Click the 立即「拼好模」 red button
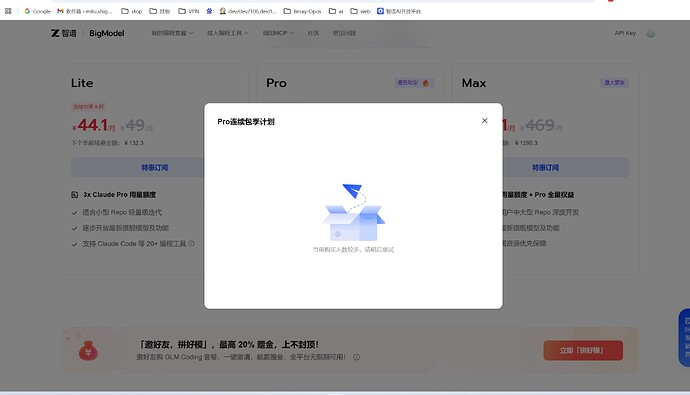Image resolution: width=690 pixels, height=395 pixels. coord(583,351)
